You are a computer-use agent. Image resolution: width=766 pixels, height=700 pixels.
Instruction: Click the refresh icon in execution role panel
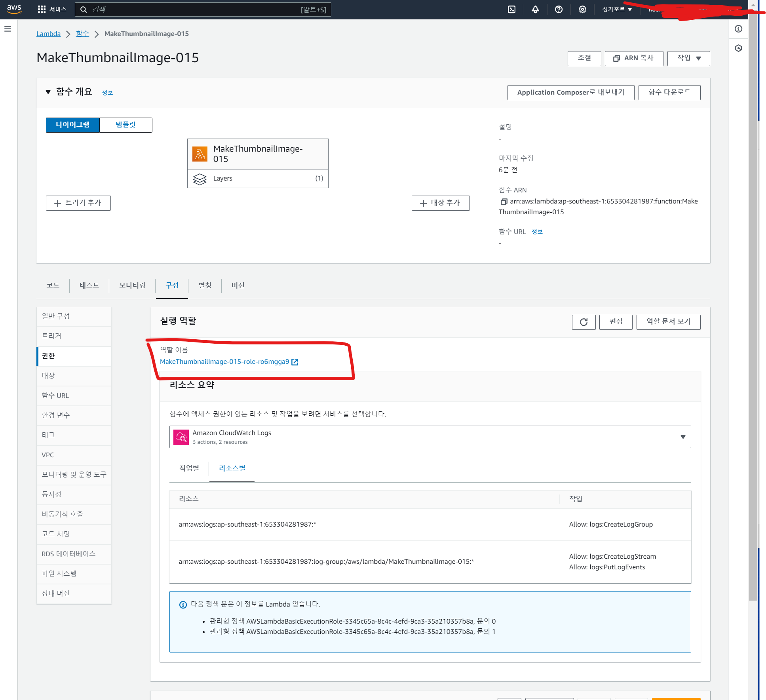tap(584, 322)
